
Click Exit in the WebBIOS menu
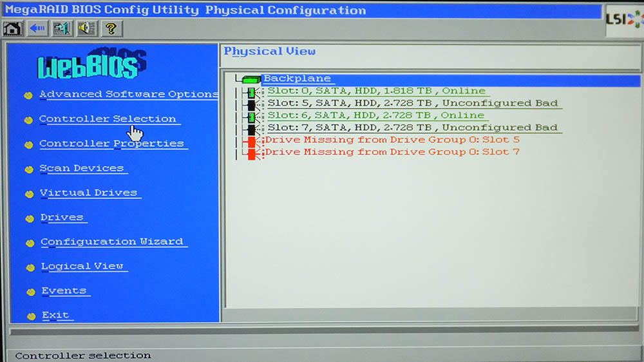(x=55, y=315)
